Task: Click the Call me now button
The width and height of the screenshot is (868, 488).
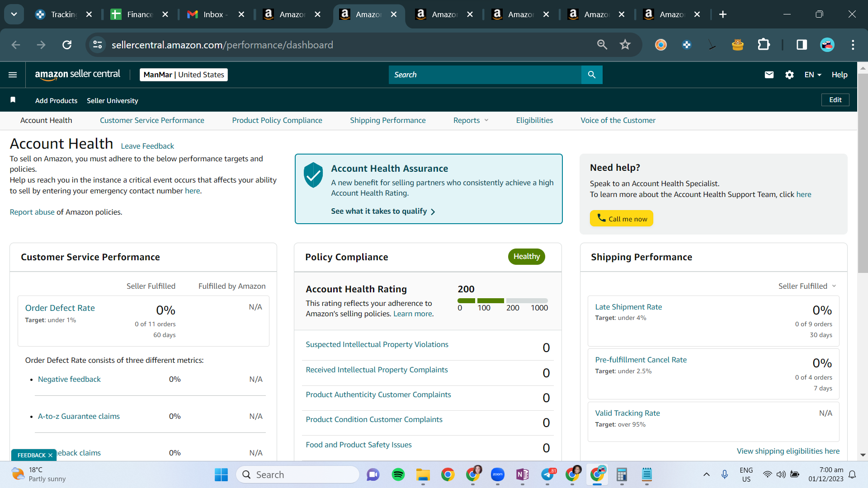Action: (622, 219)
